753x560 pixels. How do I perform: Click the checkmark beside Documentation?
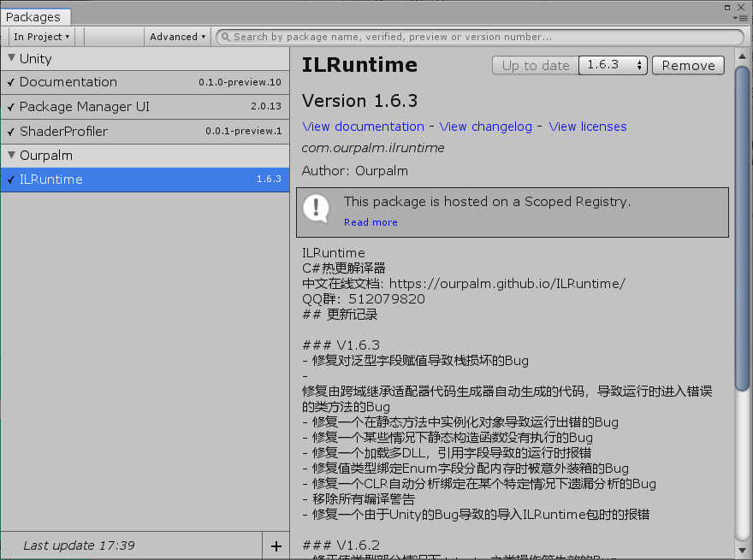(x=10, y=83)
